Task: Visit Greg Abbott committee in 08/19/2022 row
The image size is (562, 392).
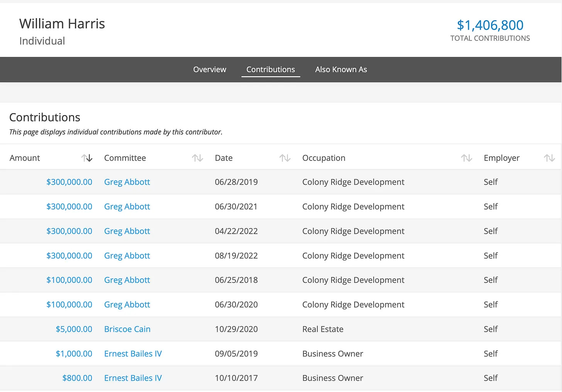Action: click(127, 255)
